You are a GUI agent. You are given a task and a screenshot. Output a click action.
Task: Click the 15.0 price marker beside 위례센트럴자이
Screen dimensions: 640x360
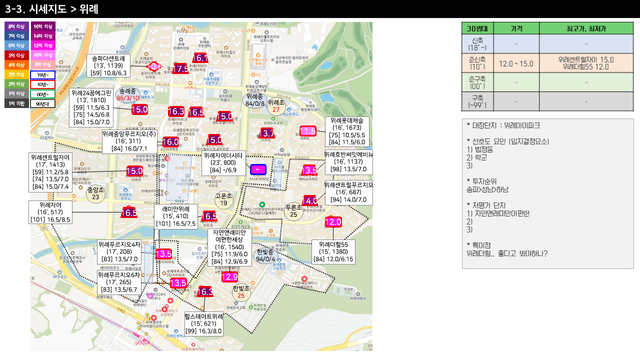click(135, 171)
